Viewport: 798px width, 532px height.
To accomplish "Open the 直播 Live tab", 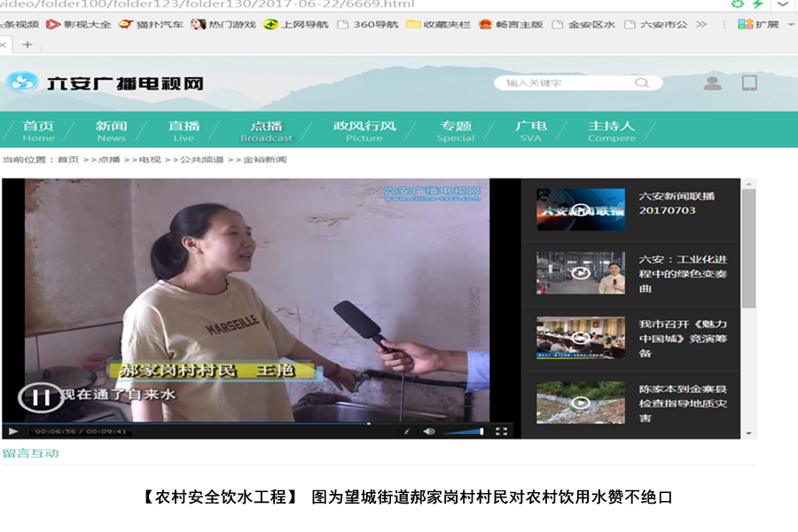I will click(x=184, y=130).
